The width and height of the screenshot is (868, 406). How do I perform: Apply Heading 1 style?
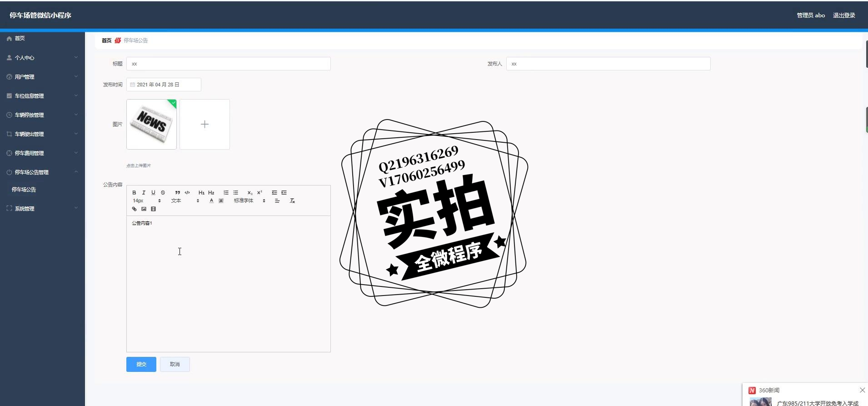(x=201, y=193)
